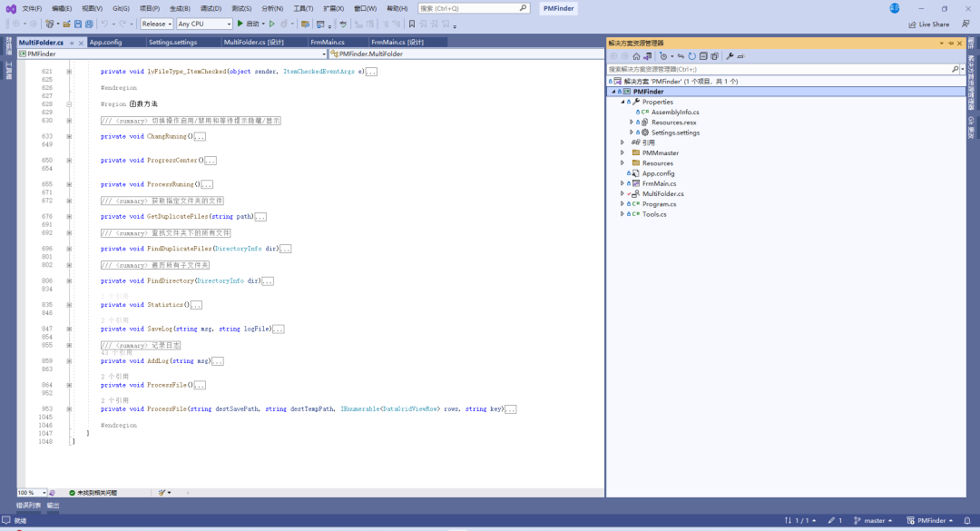Select MultiFolder.cs in Solution Explorer
980x531 pixels.
[662, 194]
